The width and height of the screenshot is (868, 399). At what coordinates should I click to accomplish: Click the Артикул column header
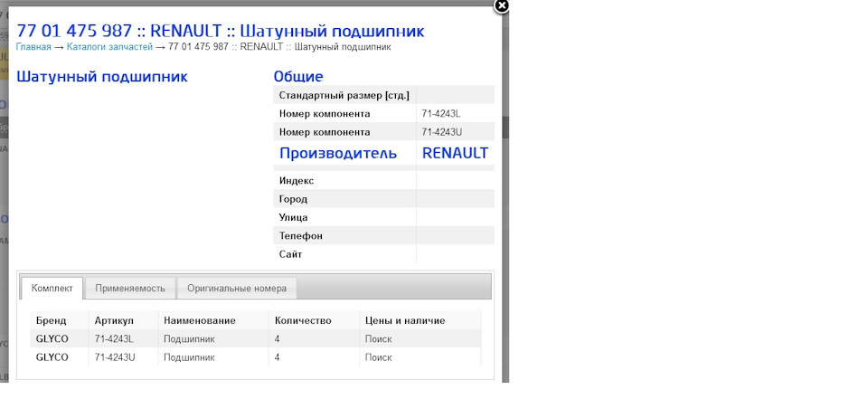(114, 321)
